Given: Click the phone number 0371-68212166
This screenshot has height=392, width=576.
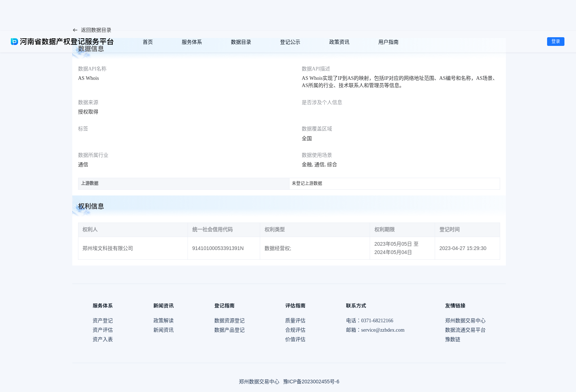Looking at the screenshot, I should [x=377, y=320].
